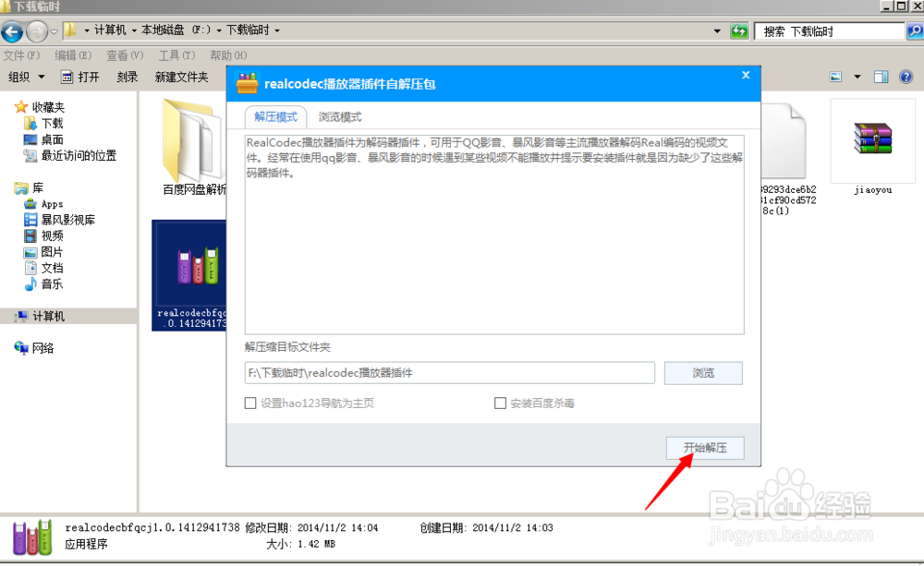Viewport: 924px width, 566px height.
Task: Click the green refresh icon in address bar
Action: [739, 30]
